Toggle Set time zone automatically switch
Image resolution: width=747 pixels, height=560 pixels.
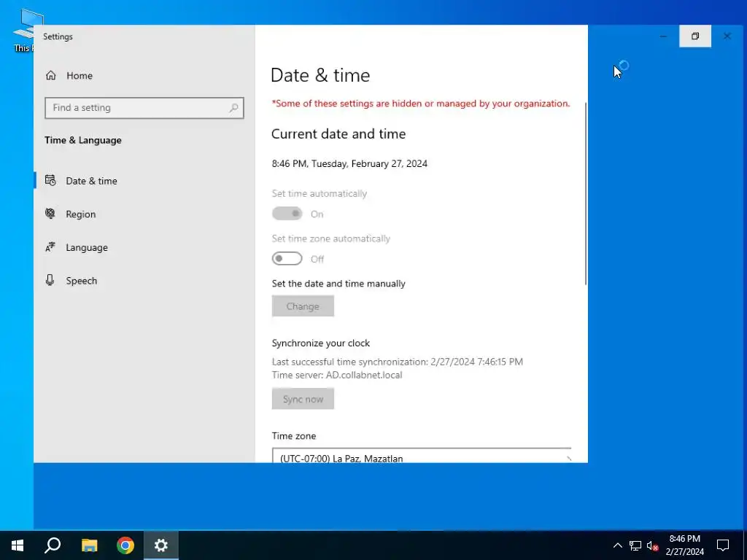(x=287, y=259)
